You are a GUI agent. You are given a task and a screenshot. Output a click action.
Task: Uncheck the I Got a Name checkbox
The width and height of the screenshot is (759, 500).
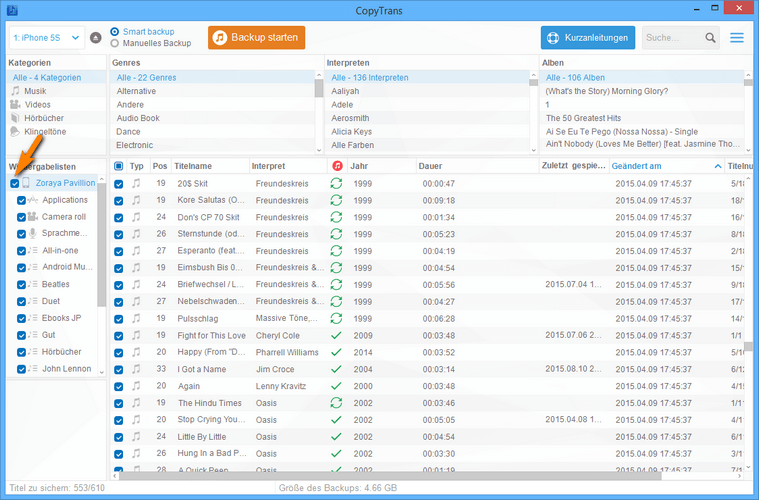click(x=119, y=370)
